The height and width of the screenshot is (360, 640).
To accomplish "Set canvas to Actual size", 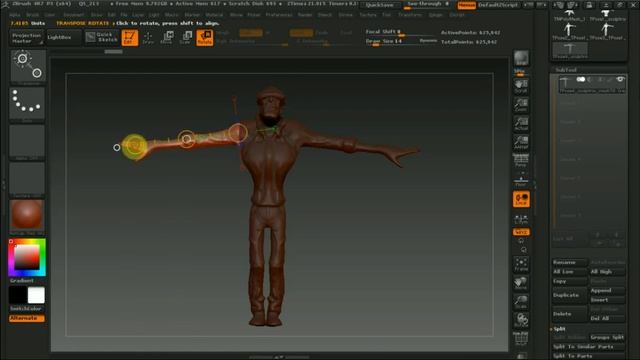I will 521,124.
